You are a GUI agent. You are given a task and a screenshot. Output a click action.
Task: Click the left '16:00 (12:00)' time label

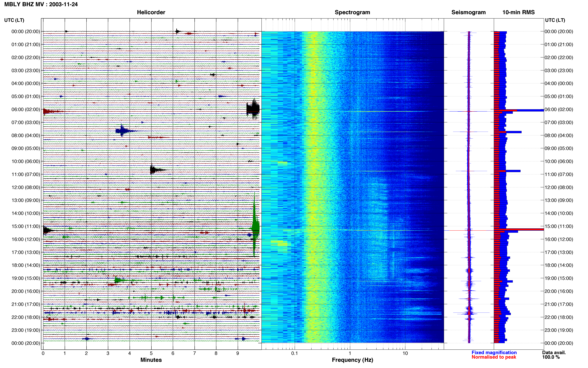(x=26, y=239)
